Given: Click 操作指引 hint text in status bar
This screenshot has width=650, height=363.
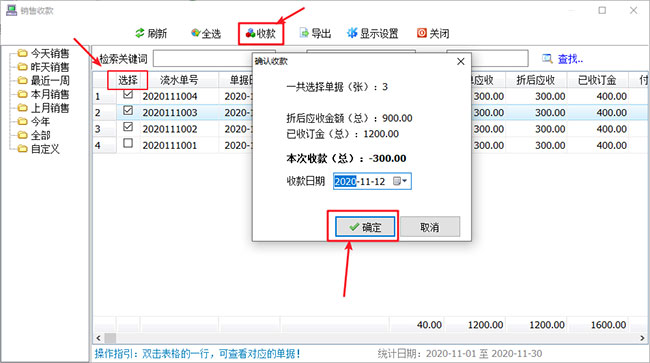Looking at the screenshot, I should pyautogui.click(x=197, y=353).
